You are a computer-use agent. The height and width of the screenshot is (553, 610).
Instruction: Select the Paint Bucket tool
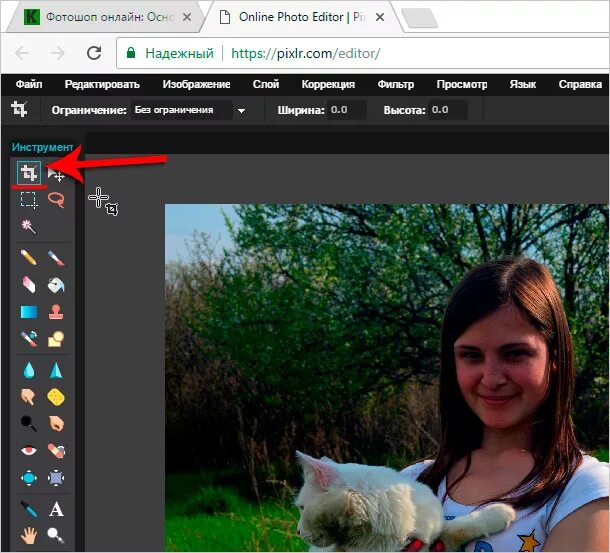56,285
